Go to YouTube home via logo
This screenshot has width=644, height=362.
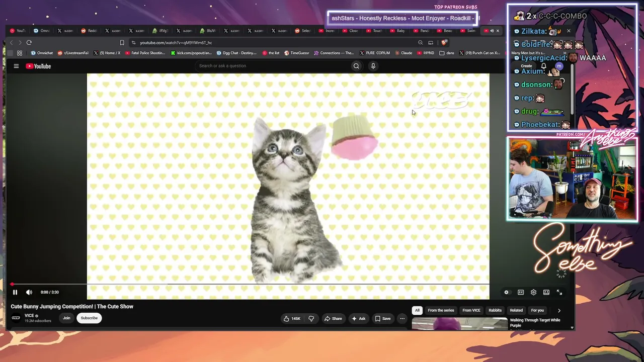point(38,66)
